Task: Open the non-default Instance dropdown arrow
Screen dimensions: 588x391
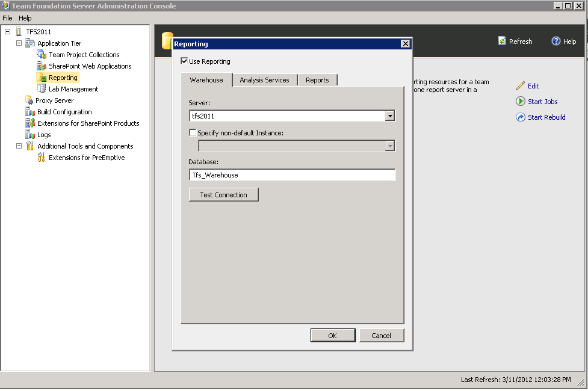Action: [390, 146]
